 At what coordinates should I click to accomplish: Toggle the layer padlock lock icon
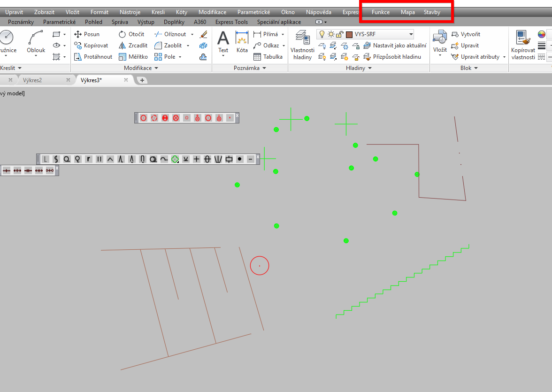tap(339, 34)
